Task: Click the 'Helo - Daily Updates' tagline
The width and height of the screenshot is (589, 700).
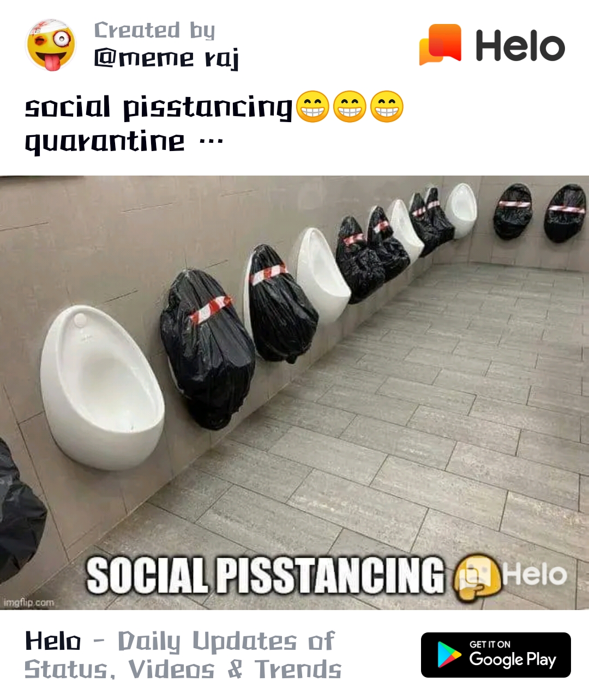Action: (180, 641)
